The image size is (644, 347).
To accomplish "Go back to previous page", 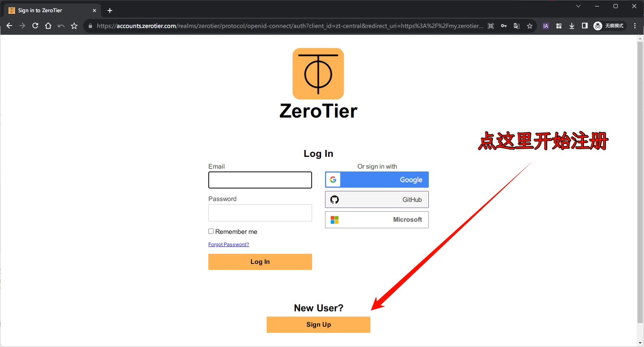I will point(9,26).
